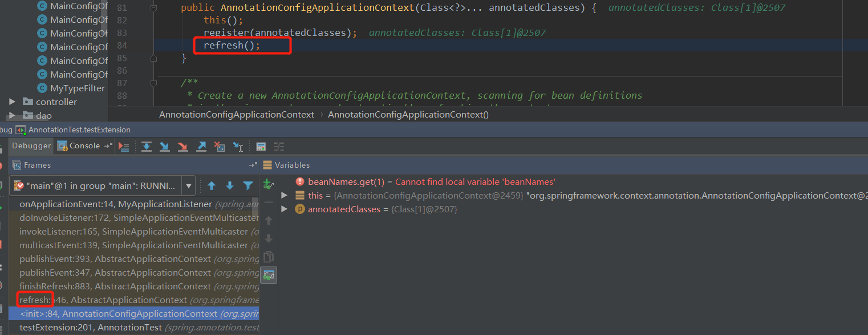868x335 pixels.
Task: Click the Variables panel title
Action: 292,165
